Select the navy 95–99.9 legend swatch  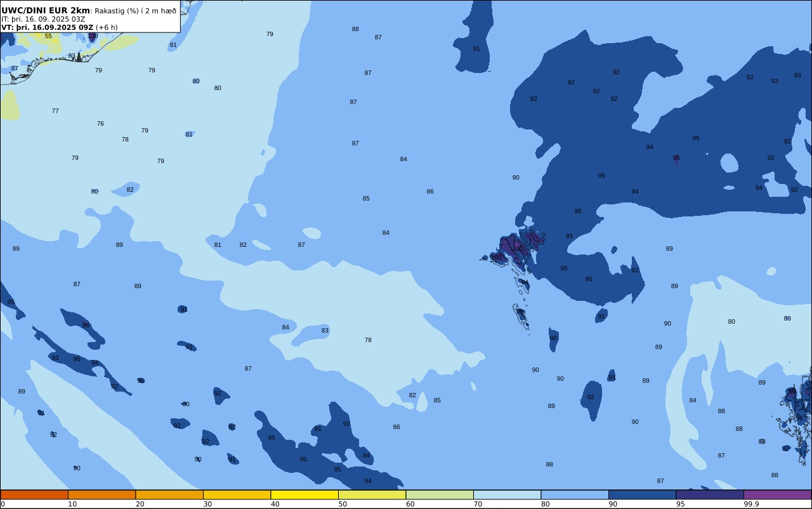coord(710,494)
